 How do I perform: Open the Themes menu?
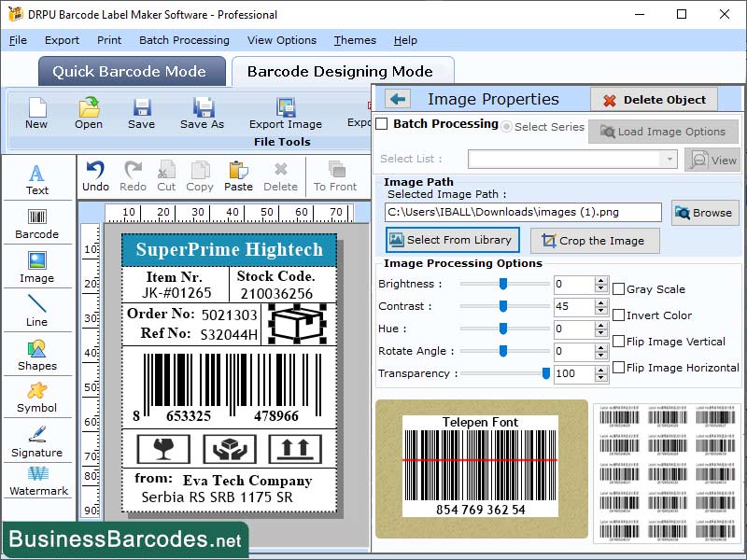click(355, 40)
